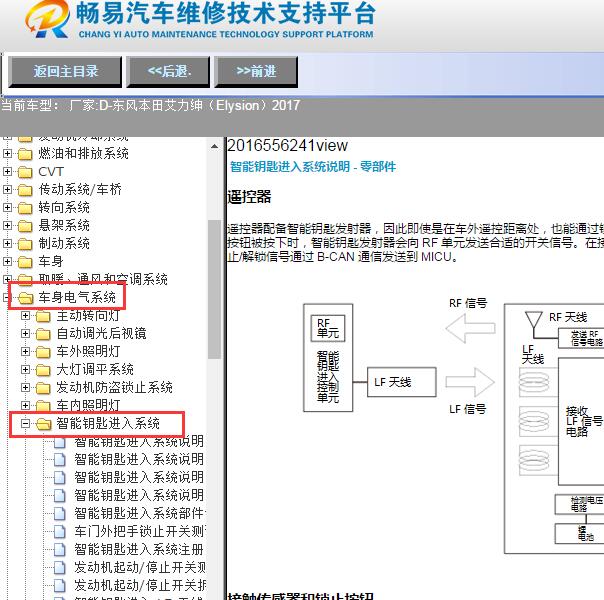Viewport: 604px width, 600px height.
Task: Click the 自动调光后视镜 folder icon
Action: pos(43,334)
